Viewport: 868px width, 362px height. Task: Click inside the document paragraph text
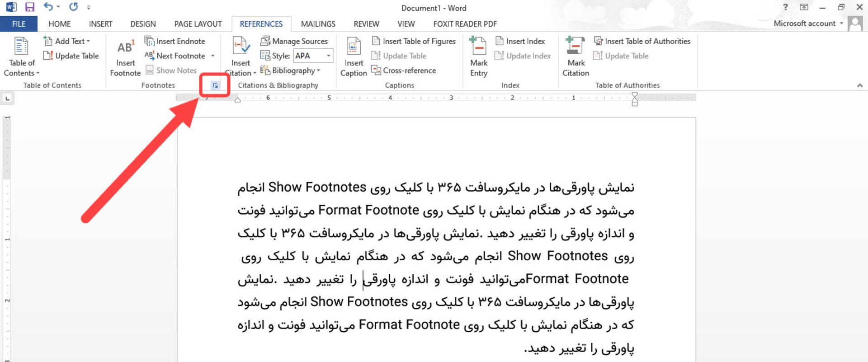pyautogui.click(x=436, y=267)
